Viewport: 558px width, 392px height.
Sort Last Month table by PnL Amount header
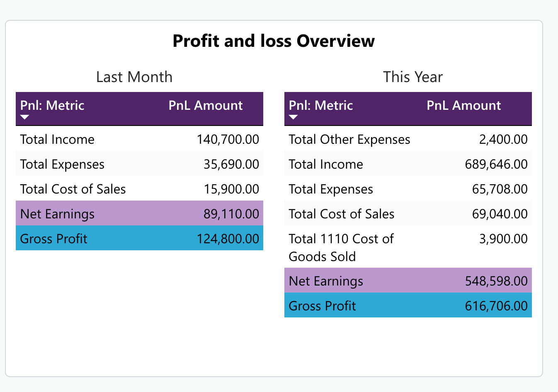(206, 105)
